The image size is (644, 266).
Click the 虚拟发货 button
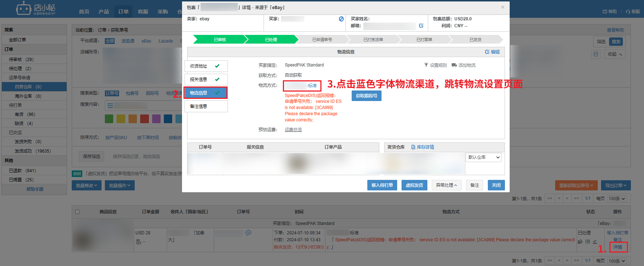click(414, 185)
